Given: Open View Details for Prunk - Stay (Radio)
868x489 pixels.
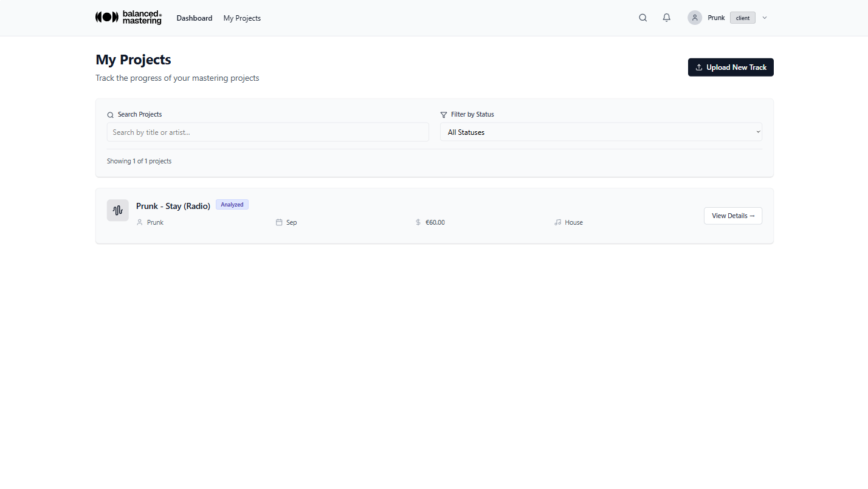Looking at the screenshot, I should tap(732, 216).
